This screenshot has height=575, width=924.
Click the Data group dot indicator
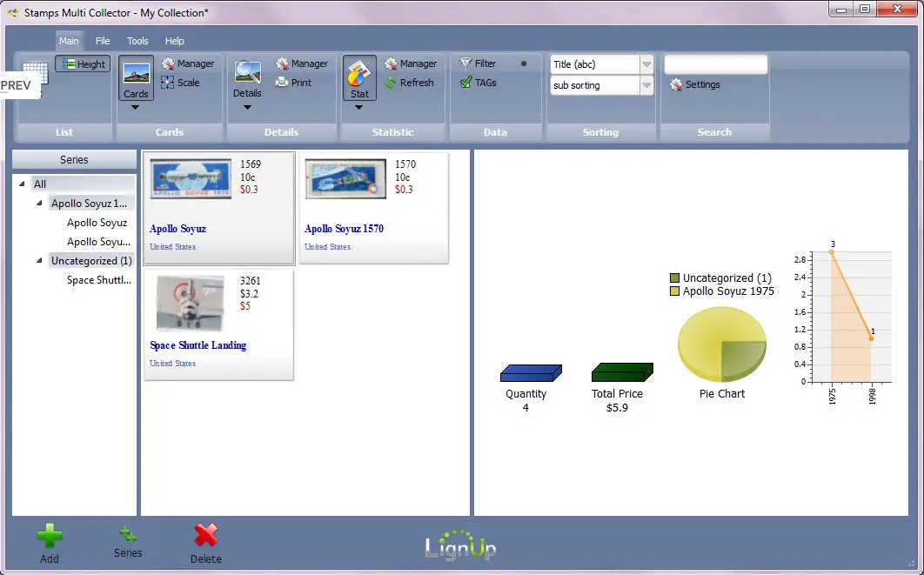tap(524, 64)
